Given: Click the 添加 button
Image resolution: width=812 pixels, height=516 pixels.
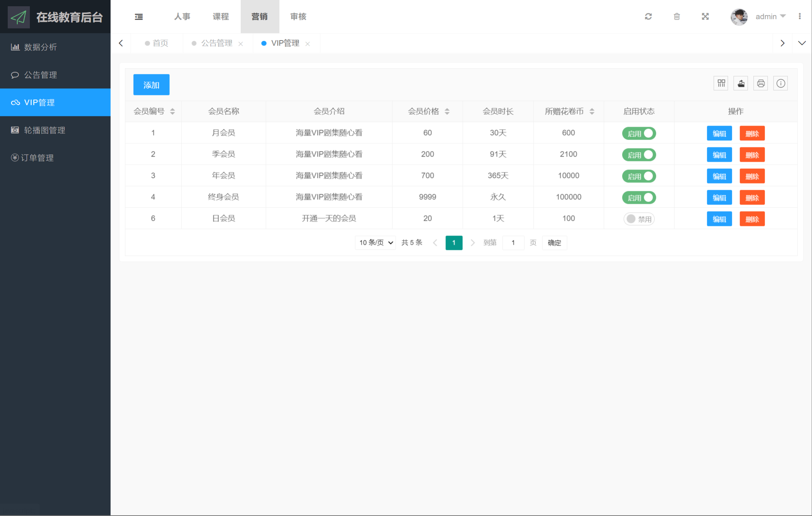Looking at the screenshot, I should (x=151, y=85).
